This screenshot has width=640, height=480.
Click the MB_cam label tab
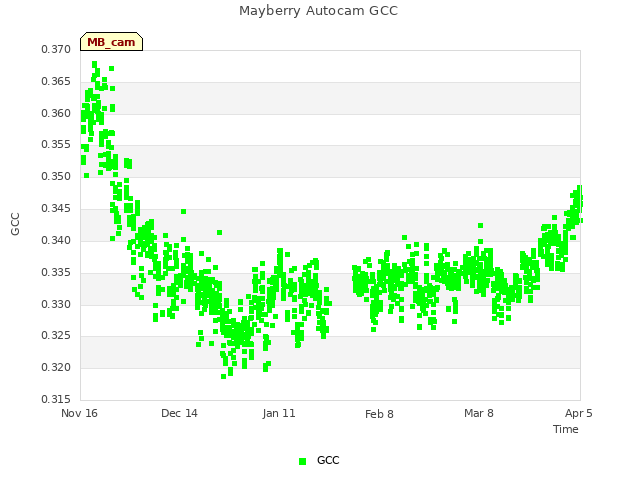click(111, 42)
